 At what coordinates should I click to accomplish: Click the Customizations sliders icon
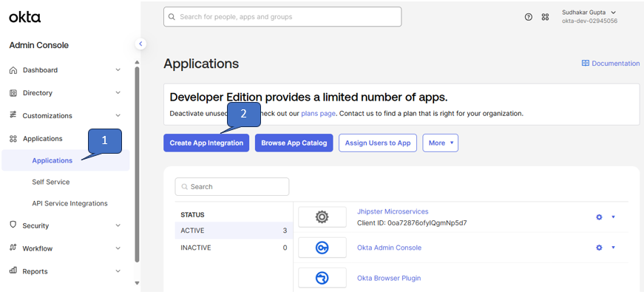tap(13, 115)
